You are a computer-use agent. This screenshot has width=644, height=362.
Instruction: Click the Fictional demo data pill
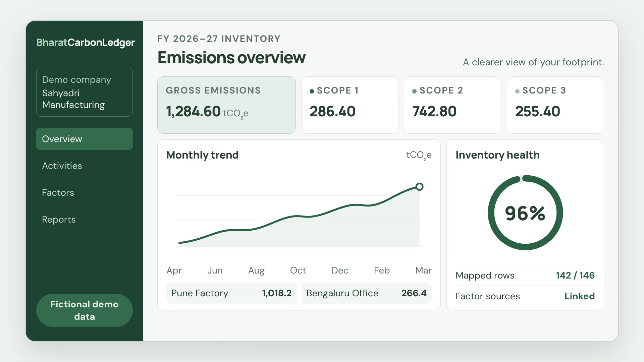[84, 310]
